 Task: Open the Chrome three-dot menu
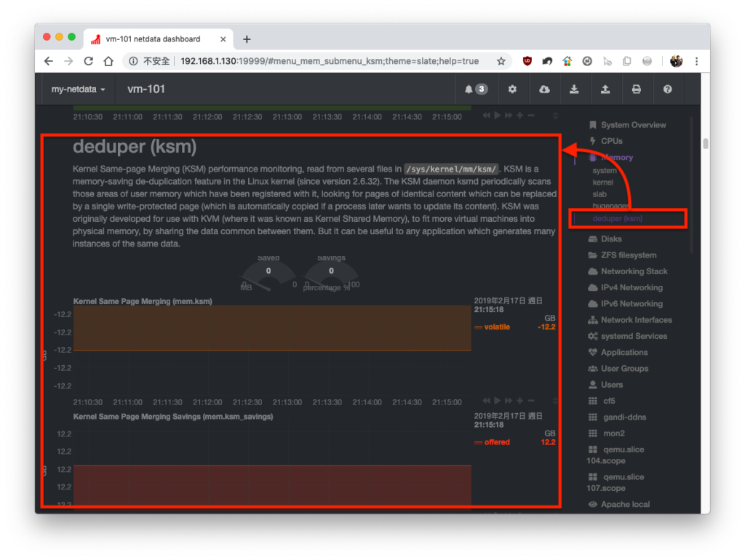click(x=696, y=61)
